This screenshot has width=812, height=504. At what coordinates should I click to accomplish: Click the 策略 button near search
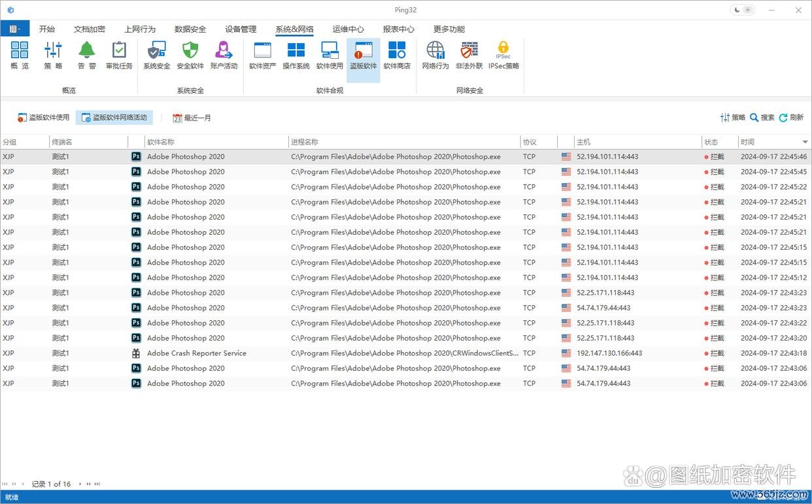coord(733,118)
